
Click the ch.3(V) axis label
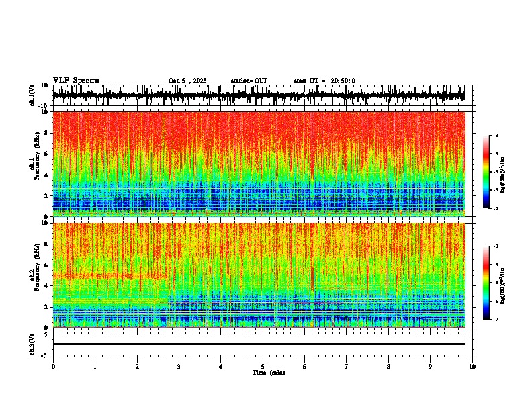click(x=32, y=345)
